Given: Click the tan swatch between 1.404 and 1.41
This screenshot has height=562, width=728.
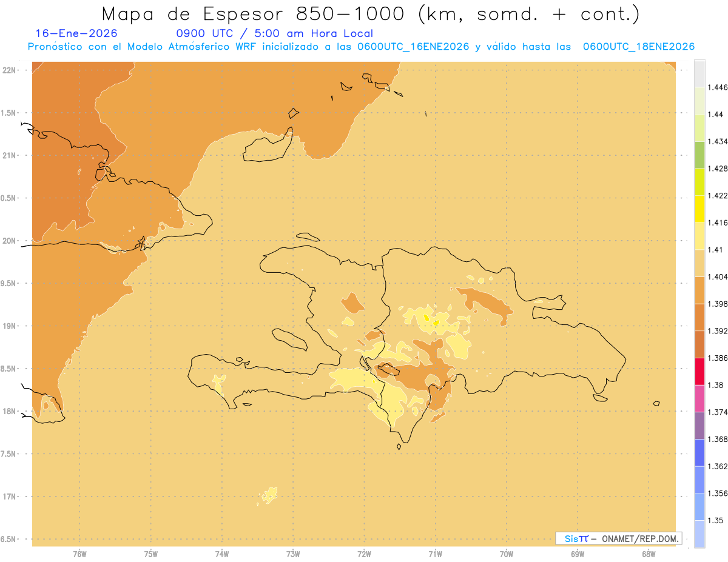Looking at the screenshot, I should click(699, 263).
